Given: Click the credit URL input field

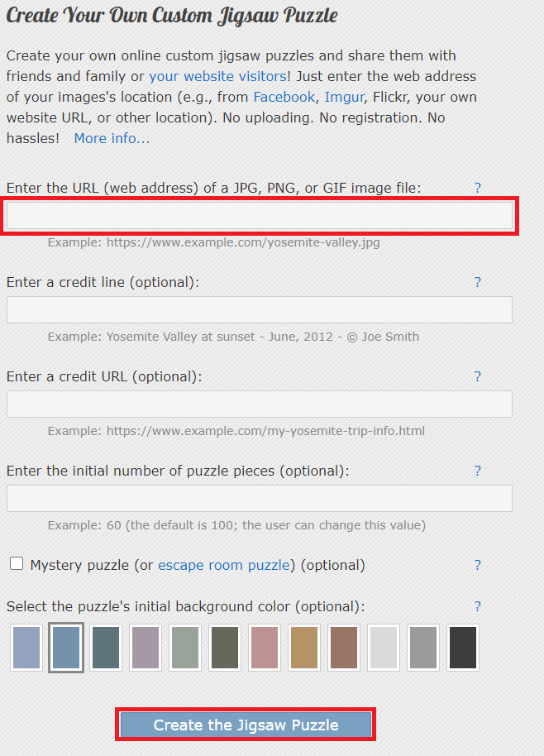Looking at the screenshot, I should coord(260,404).
